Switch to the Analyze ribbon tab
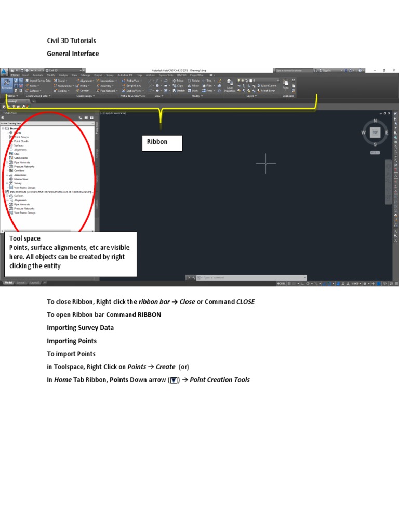The height and width of the screenshot is (532, 399). click(63, 75)
